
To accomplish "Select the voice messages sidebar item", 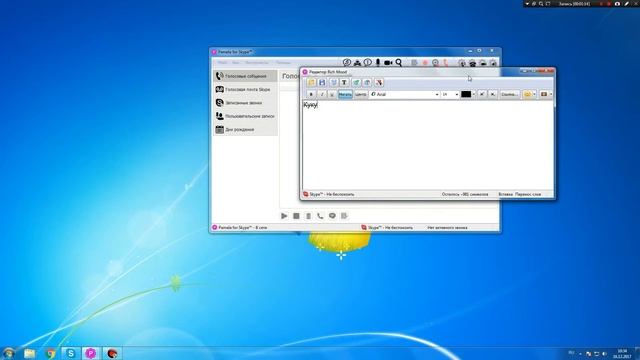I will 246,76.
